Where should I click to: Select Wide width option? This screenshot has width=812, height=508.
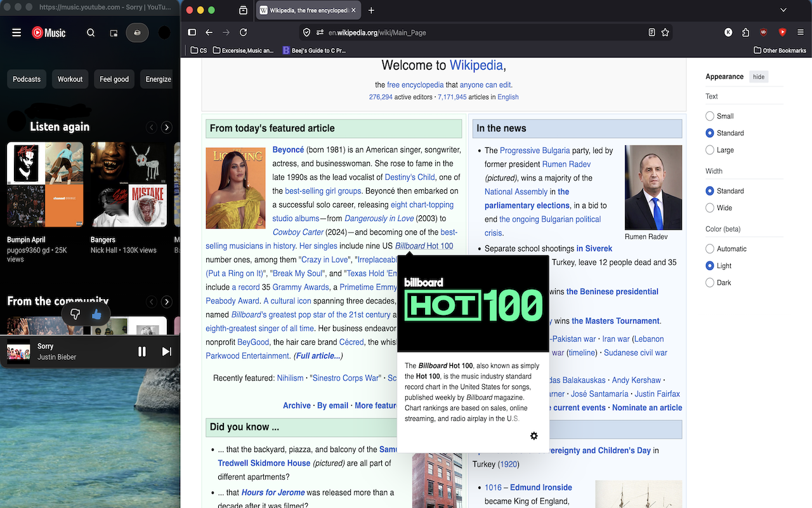click(x=710, y=208)
